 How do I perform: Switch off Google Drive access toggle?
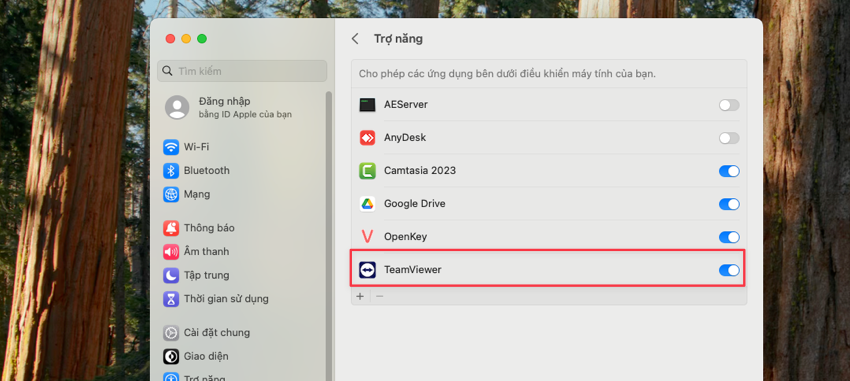729,204
